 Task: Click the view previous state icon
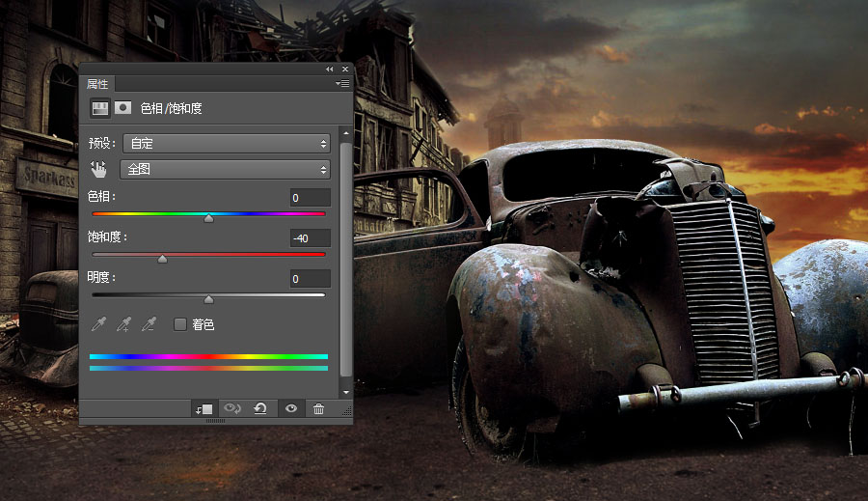click(232, 409)
